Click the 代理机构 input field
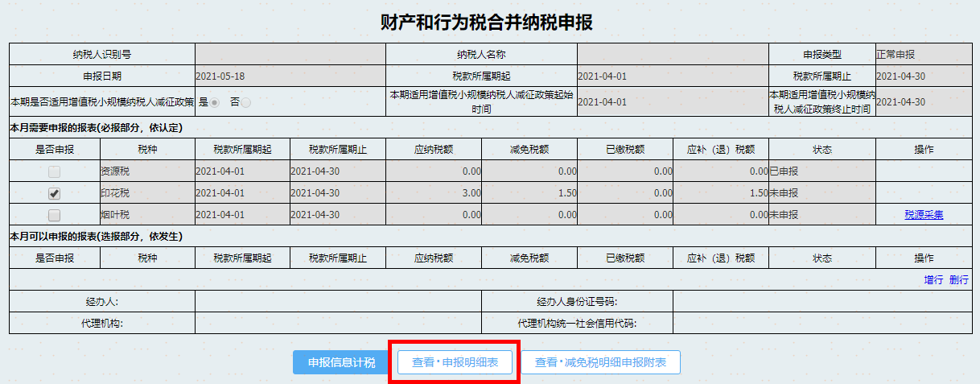 pyautogui.click(x=338, y=324)
